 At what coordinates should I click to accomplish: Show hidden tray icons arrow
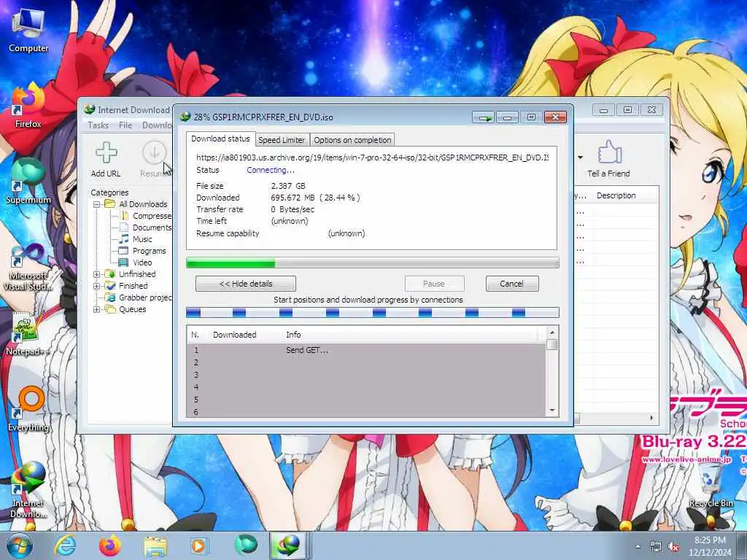click(x=638, y=547)
